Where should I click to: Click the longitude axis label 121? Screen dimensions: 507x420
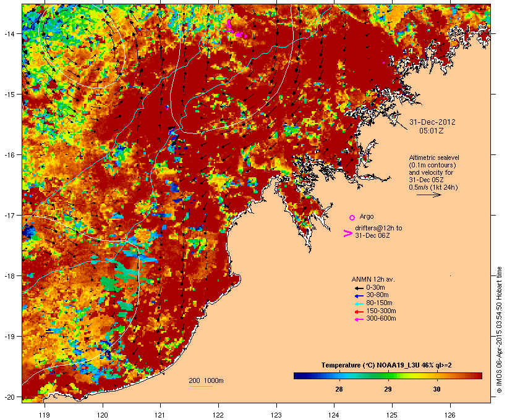[160, 415]
